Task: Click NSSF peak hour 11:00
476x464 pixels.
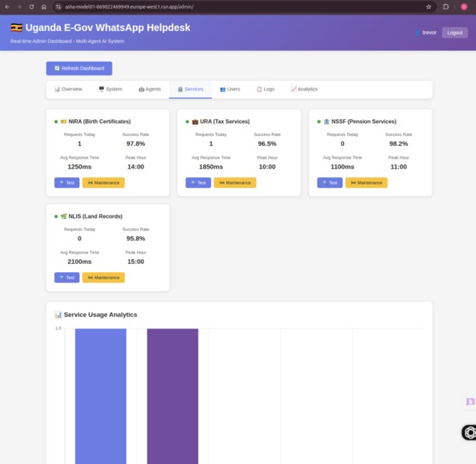Action: 398,167
